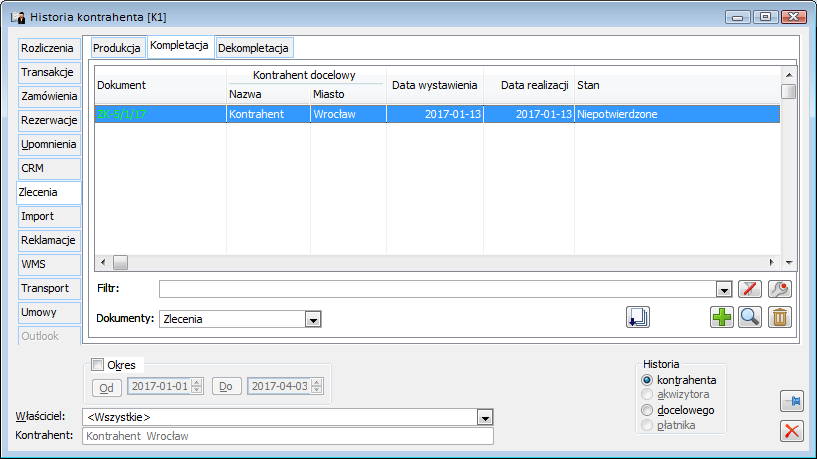Open the Transakcje side tab
Screen dimensions: 817x459
coord(47,72)
